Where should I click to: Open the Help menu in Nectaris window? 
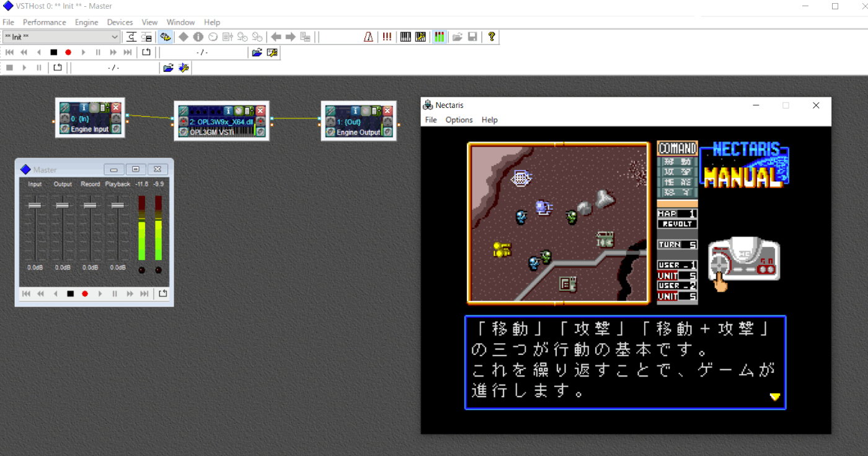[x=489, y=120]
